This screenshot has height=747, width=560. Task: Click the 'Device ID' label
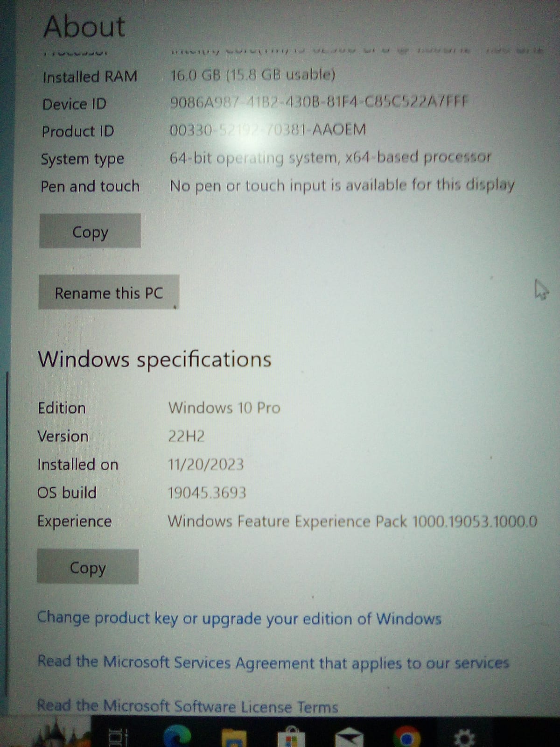point(74,104)
